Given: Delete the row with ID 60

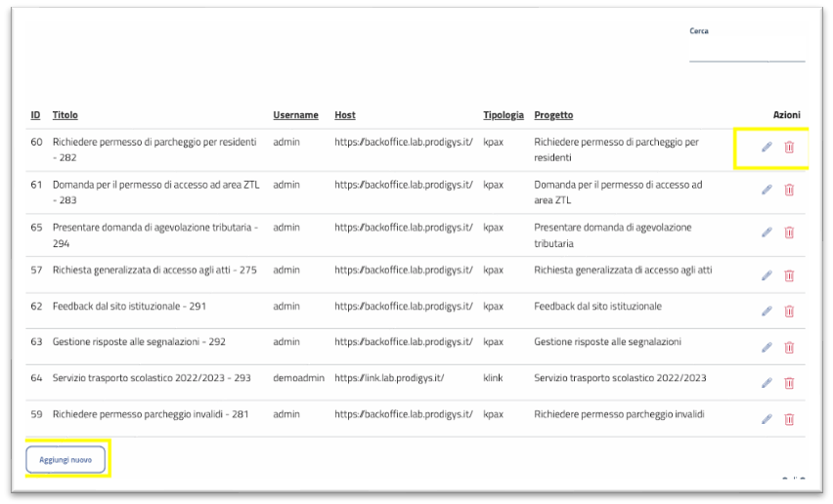Looking at the screenshot, I should click(789, 147).
